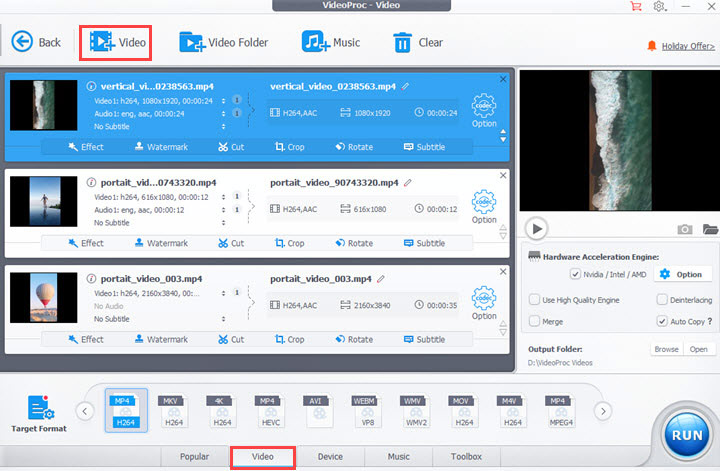The height and width of the screenshot is (471, 720).
Task: Rename output portait_video_90743320.mp4 via pencil icon
Action: click(x=408, y=183)
